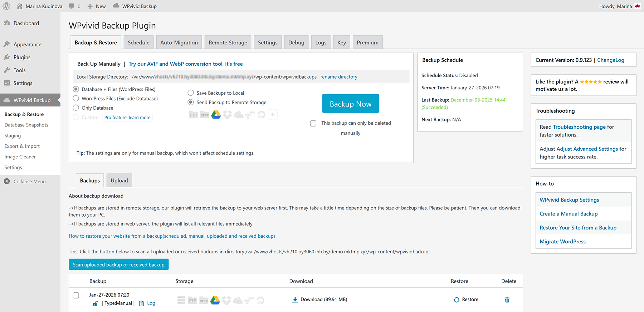Click the five-star review rating

click(x=591, y=82)
